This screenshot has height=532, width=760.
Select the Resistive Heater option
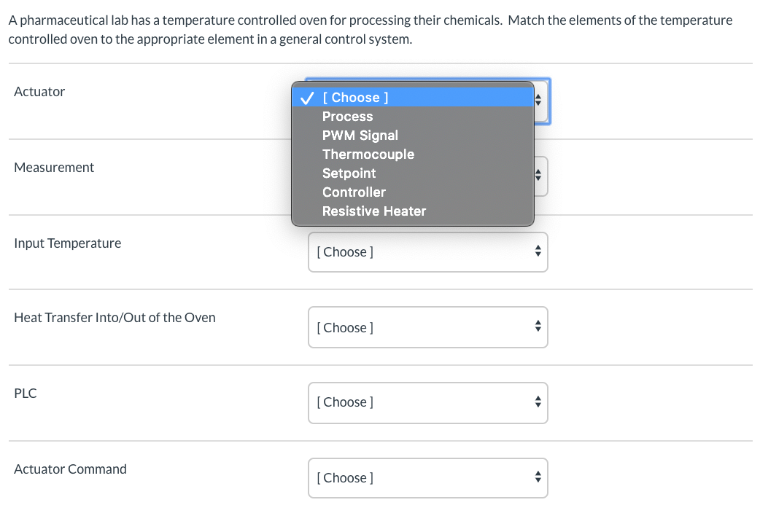pos(374,211)
